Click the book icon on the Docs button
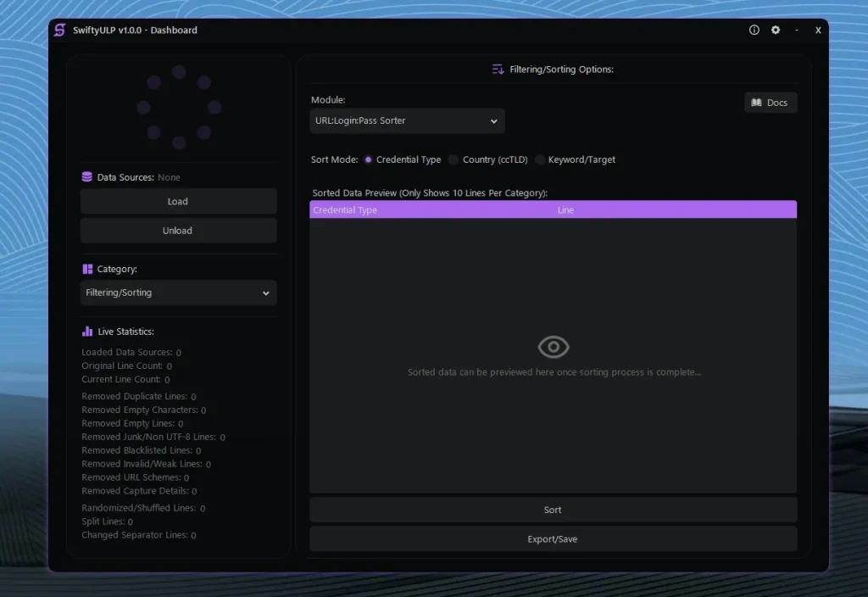The width and height of the screenshot is (868, 597). click(757, 102)
